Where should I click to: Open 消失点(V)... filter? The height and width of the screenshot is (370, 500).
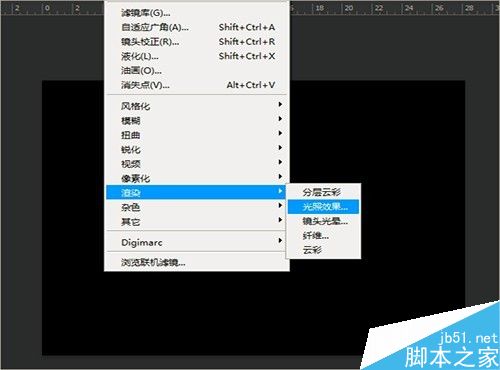point(197,85)
